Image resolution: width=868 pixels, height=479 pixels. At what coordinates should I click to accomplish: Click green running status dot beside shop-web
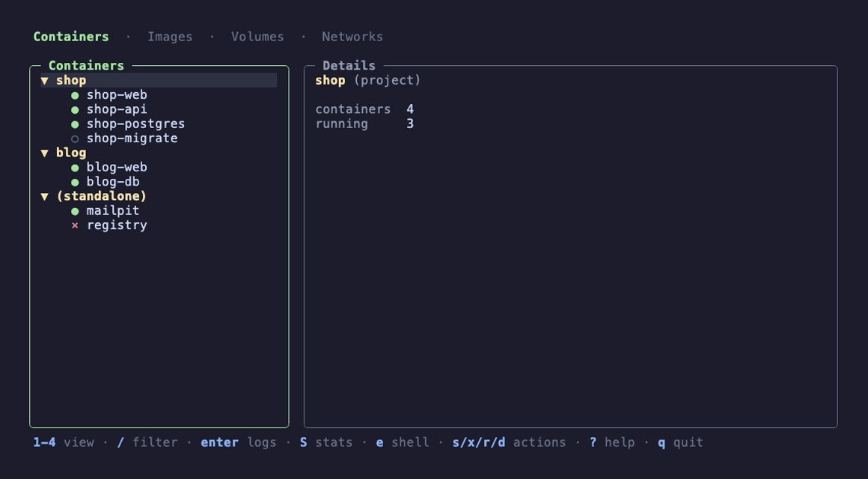(75, 95)
